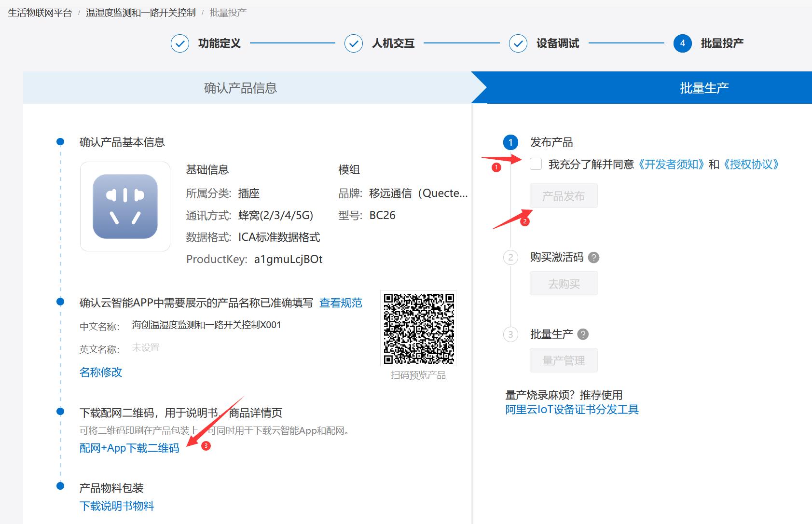
Task: Click the QR code for product preview
Action: tap(419, 328)
